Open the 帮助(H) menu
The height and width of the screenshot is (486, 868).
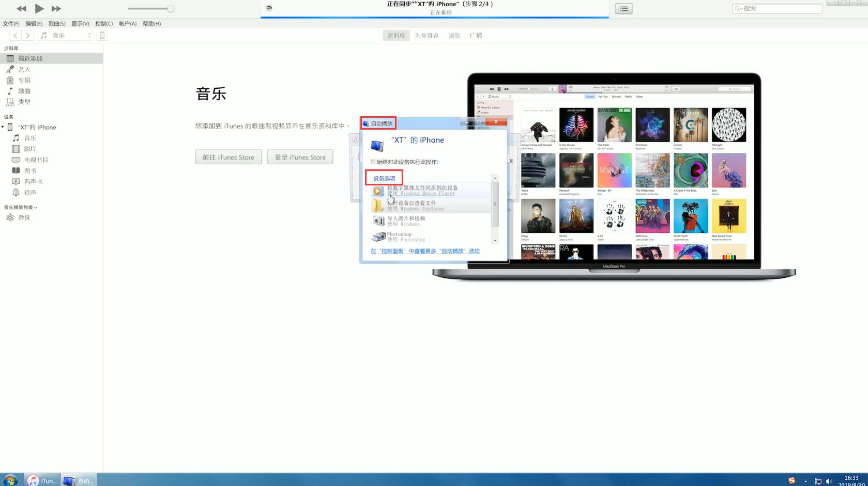pyautogui.click(x=151, y=24)
